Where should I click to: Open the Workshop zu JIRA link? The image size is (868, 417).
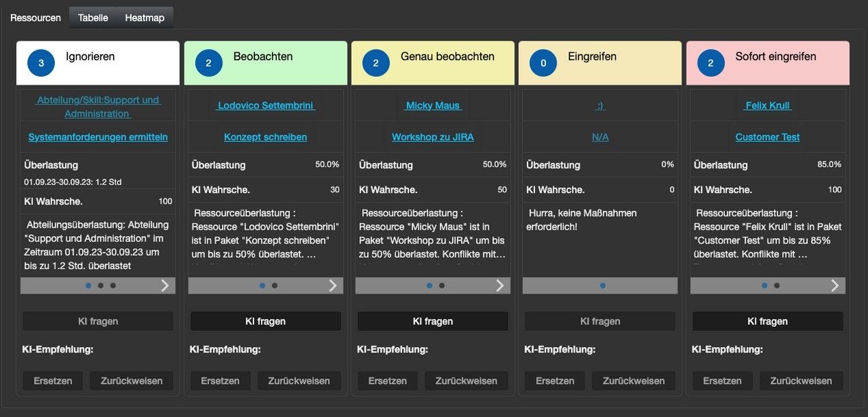tap(433, 137)
